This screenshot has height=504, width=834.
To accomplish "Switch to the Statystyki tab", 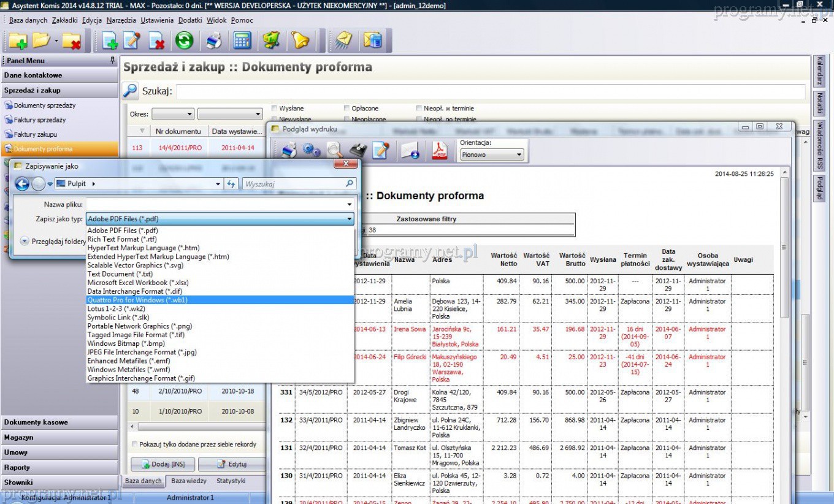I will [x=231, y=481].
